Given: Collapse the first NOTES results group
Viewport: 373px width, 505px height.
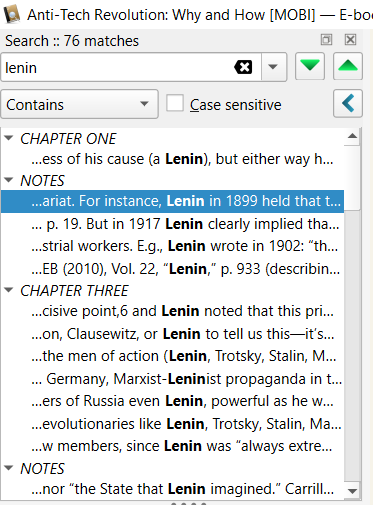Looking at the screenshot, I should 9,180.
